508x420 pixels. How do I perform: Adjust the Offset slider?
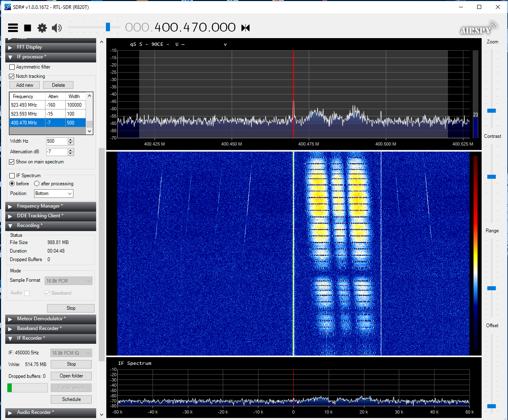click(491, 406)
